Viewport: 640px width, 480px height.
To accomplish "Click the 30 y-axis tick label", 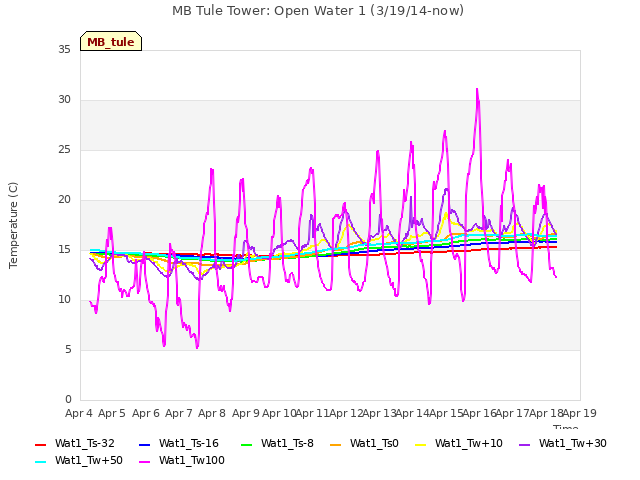I will (x=64, y=100).
